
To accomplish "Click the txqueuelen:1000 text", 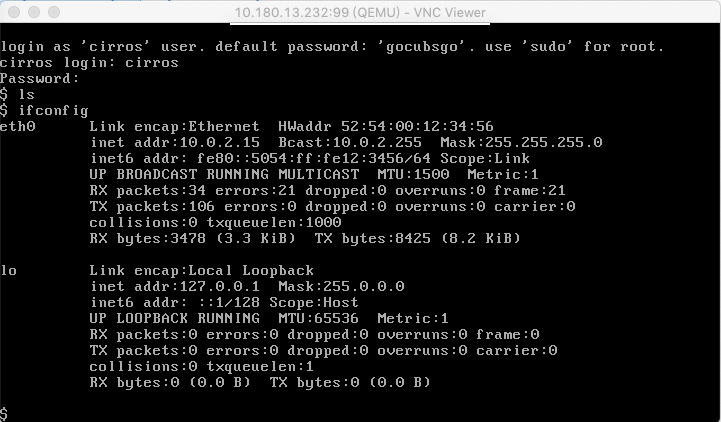I will 274,222.
